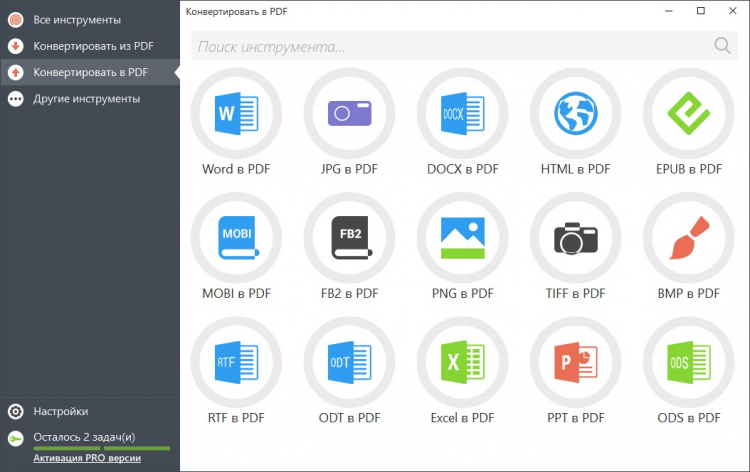
Task: Click the BMP в PDF caption
Action: pyautogui.click(x=689, y=293)
